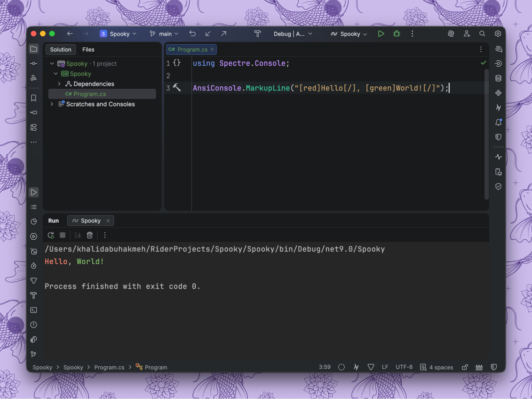532x399 pixels.
Task: Toggle the Bookmarks tool window
Action: (34, 98)
